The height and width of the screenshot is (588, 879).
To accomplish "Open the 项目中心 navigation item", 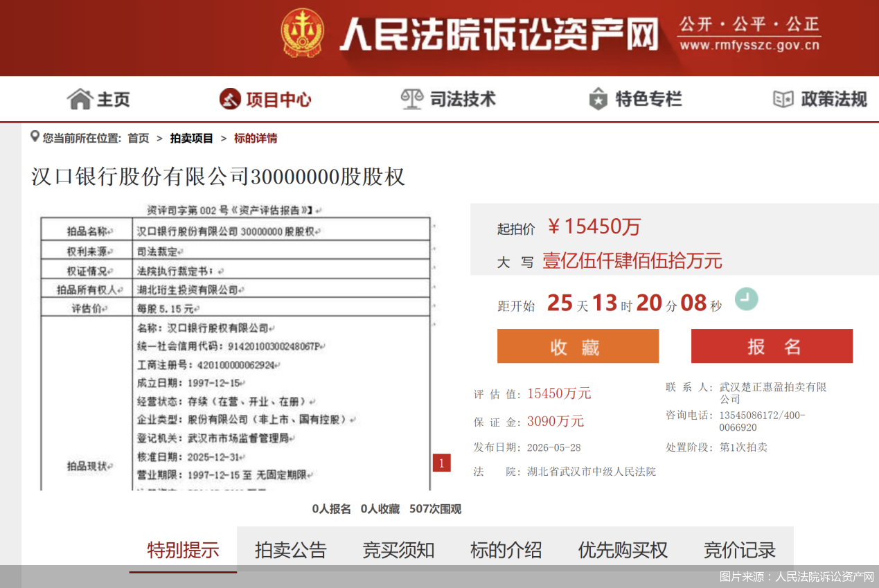I will click(x=265, y=100).
